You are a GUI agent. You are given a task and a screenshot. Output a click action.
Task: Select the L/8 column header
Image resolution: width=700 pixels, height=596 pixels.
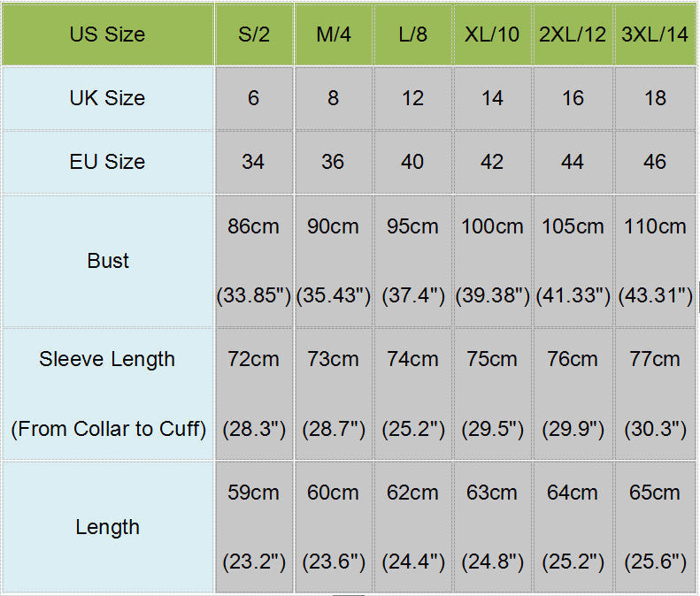tap(412, 35)
